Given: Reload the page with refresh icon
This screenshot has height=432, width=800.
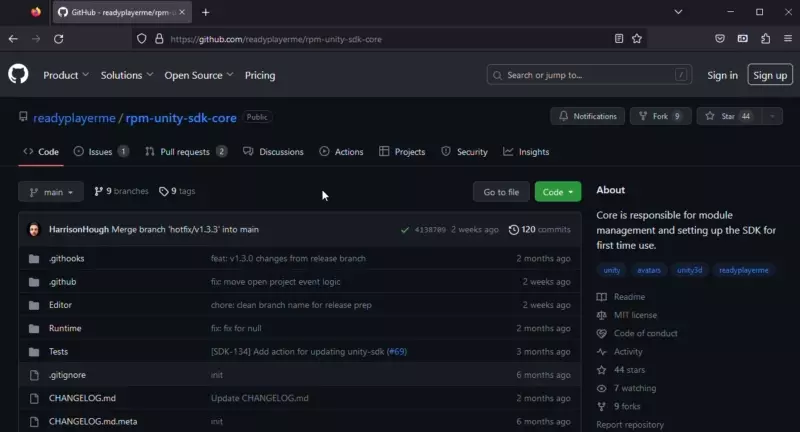Looking at the screenshot, I should pyautogui.click(x=59, y=39).
